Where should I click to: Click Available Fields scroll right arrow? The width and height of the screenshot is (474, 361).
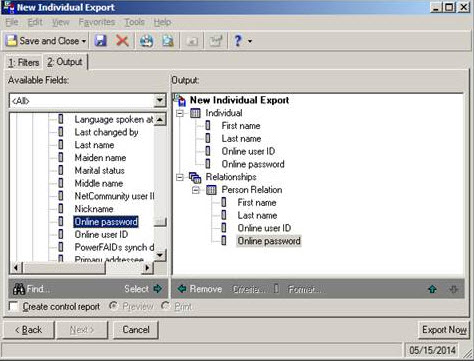pyautogui.click(x=147, y=268)
